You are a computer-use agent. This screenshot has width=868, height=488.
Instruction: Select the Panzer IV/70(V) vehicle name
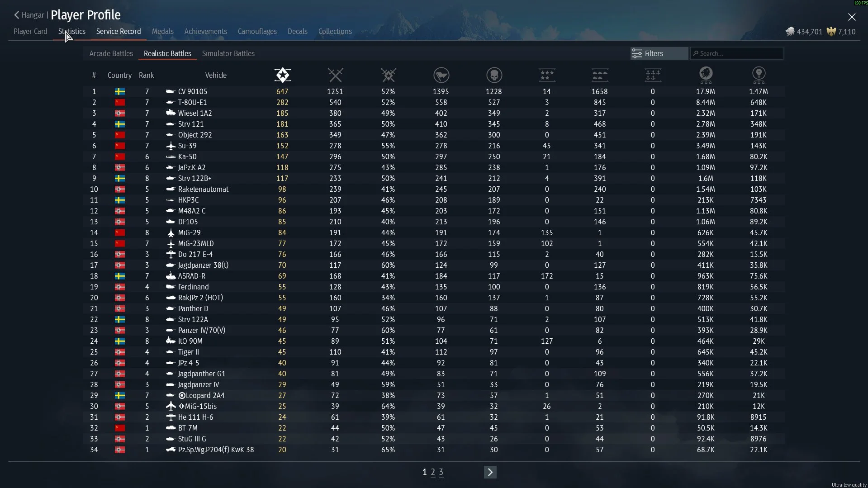pyautogui.click(x=202, y=330)
